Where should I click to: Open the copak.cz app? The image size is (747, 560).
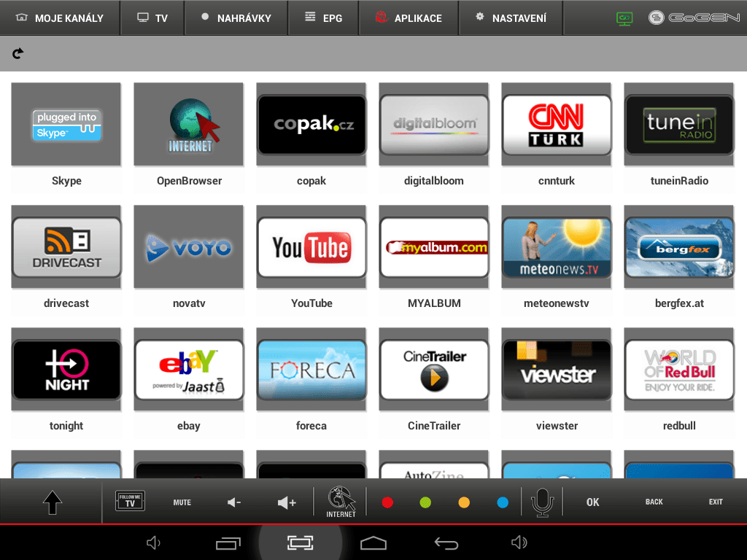(x=311, y=124)
